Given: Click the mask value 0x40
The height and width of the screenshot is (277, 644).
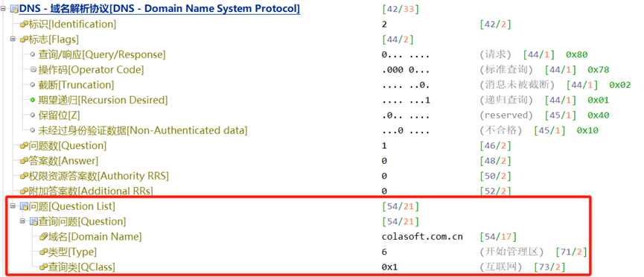Looking at the screenshot, I should 599,115.
